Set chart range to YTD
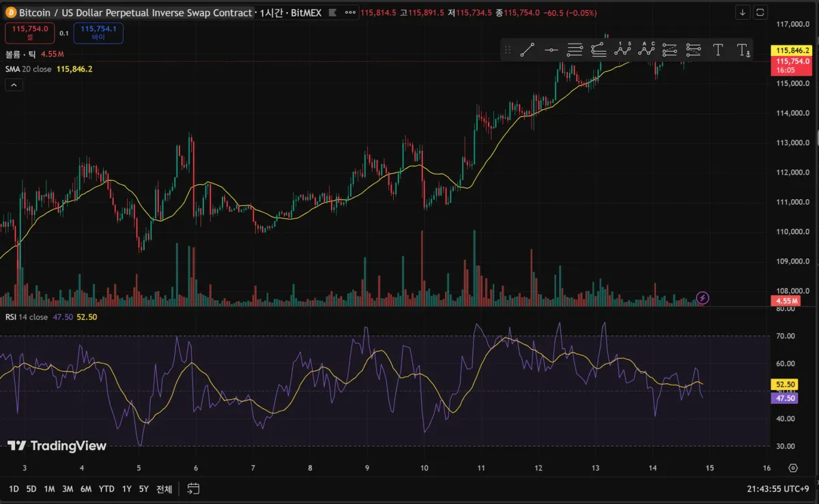The width and height of the screenshot is (819, 504). 106,489
